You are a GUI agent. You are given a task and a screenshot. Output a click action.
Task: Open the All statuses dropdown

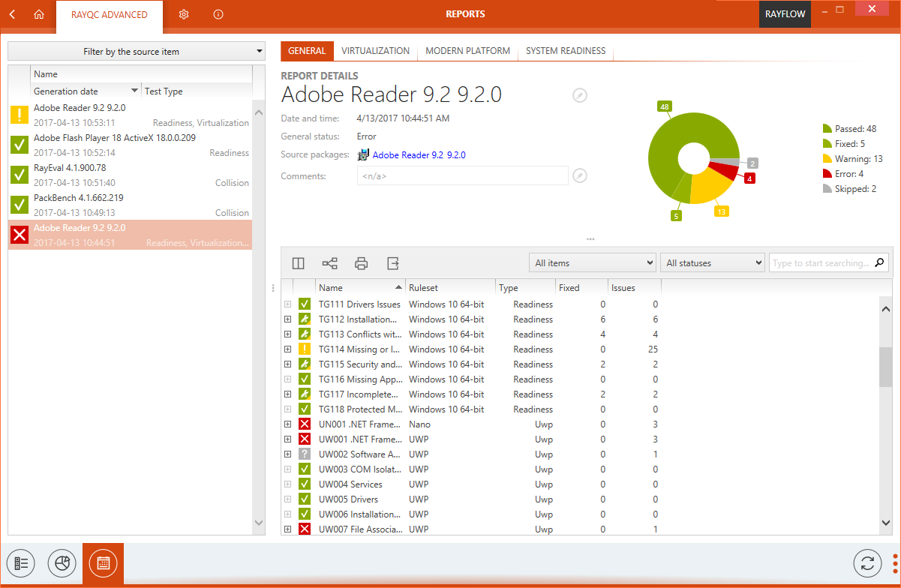(x=712, y=263)
